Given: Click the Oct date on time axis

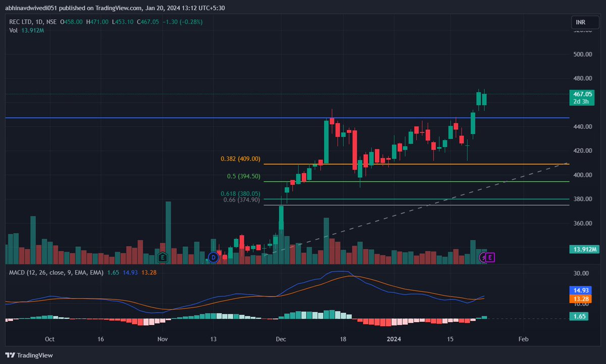Looking at the screenshot, I should pyautogui.click(x=49, y=339).
